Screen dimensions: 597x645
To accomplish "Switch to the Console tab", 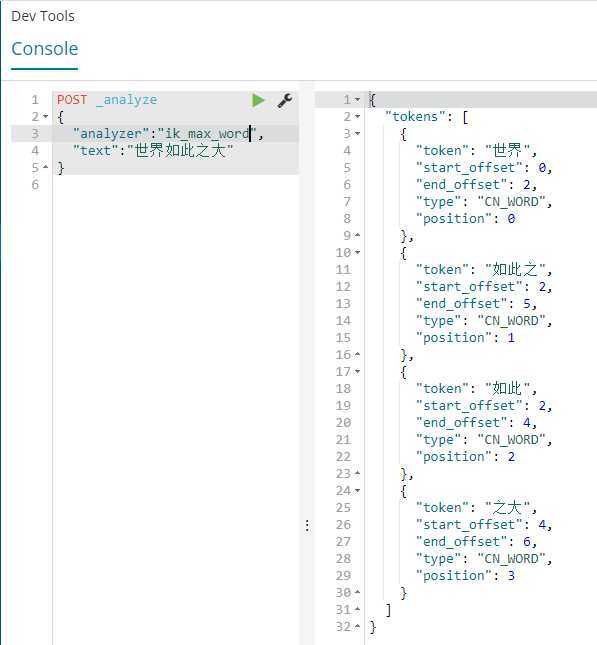I will (44, 49).
